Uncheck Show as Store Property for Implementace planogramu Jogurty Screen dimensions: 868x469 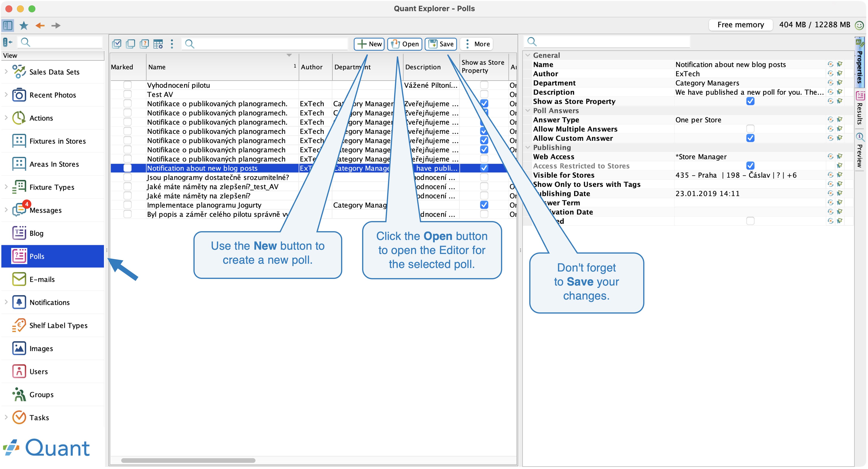coord(484,205)
